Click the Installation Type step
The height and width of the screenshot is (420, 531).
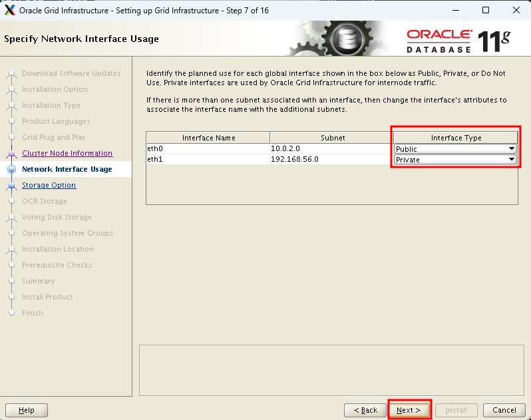51,105
